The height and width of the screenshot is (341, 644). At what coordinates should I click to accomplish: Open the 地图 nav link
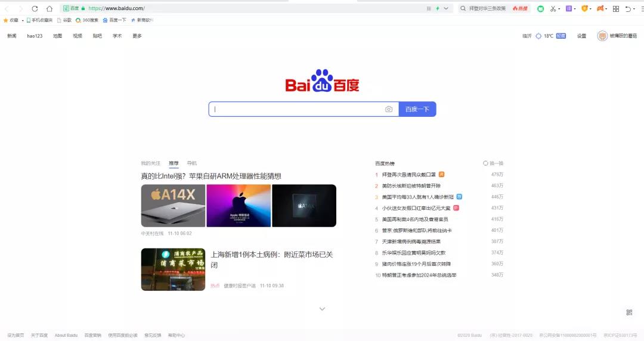(x=57, y=36)
